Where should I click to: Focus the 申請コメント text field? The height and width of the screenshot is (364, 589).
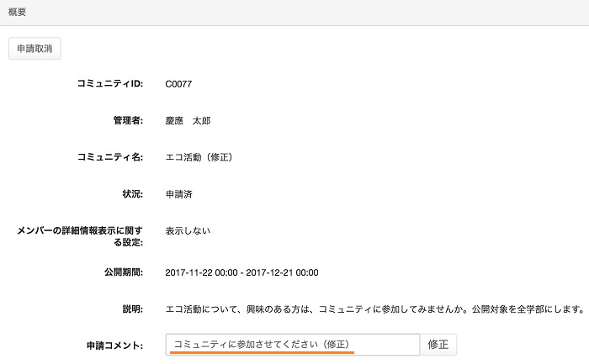[292, 345]
